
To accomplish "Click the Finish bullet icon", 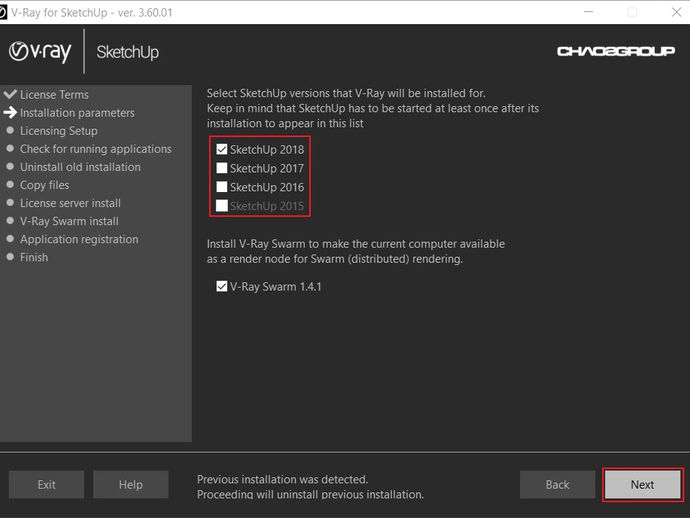I will 10,257.
